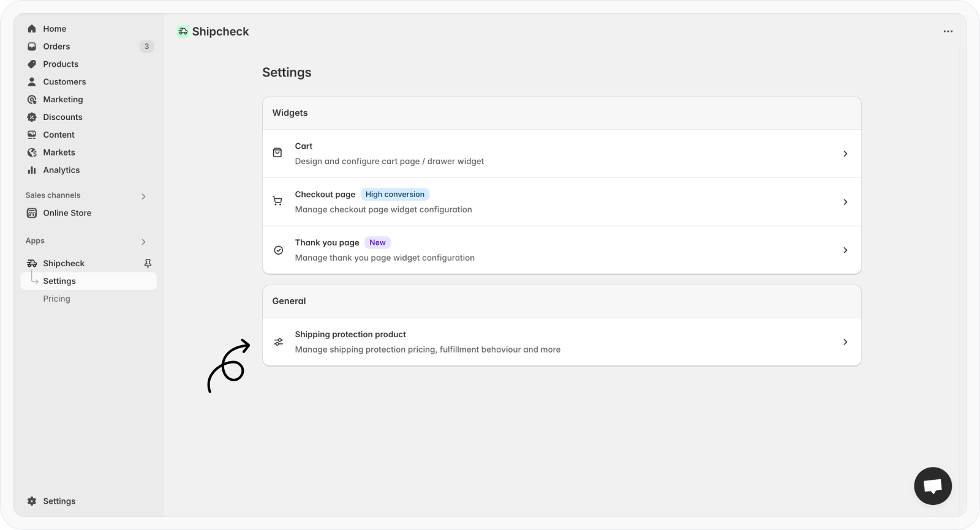Open the three-dot more actions menu
The width and height of the screenshot is (980, 530).
[948, 31]
